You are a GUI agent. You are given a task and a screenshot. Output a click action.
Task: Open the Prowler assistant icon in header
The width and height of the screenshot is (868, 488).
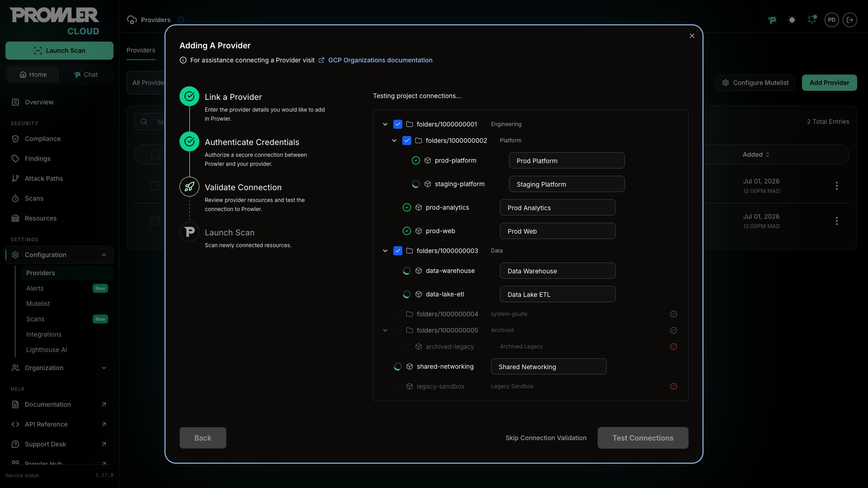(x=772, y=20)
